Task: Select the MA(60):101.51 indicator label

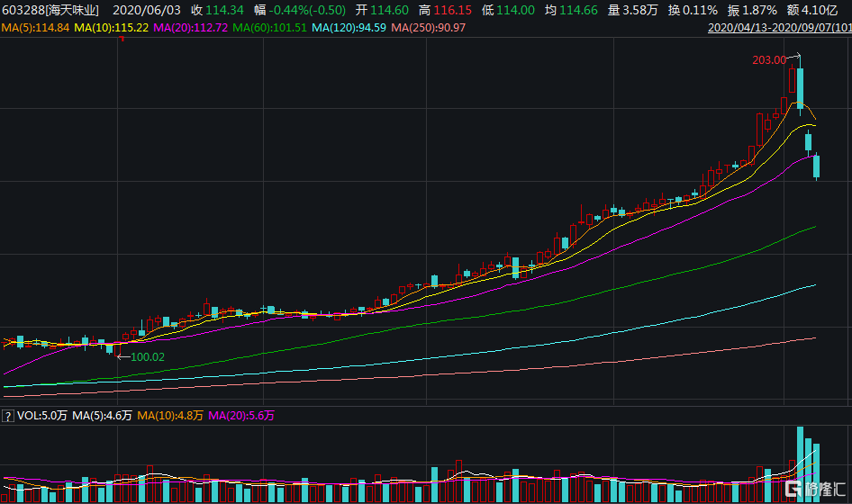Action: coord(269,27)
